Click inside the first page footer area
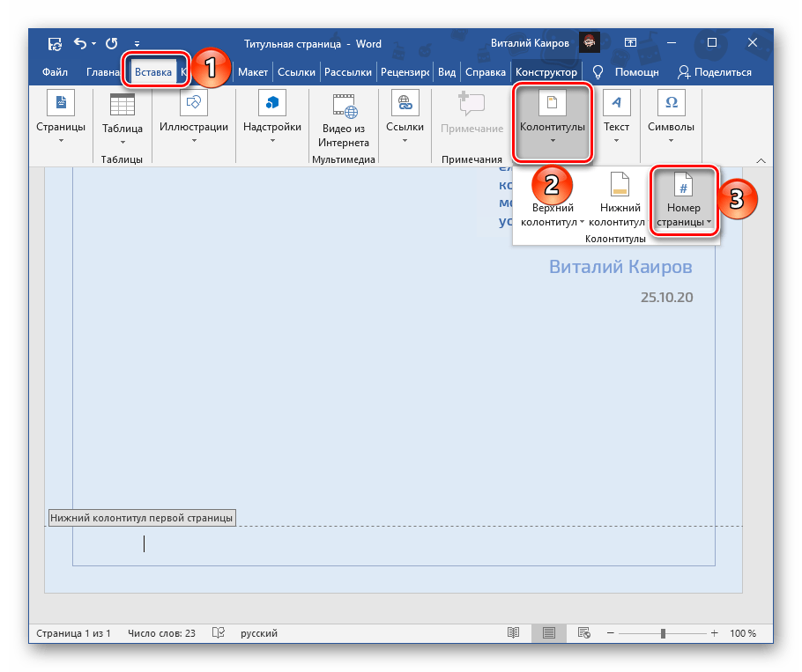This screenshot has height=672, width=802. click(x=397, y=544)
